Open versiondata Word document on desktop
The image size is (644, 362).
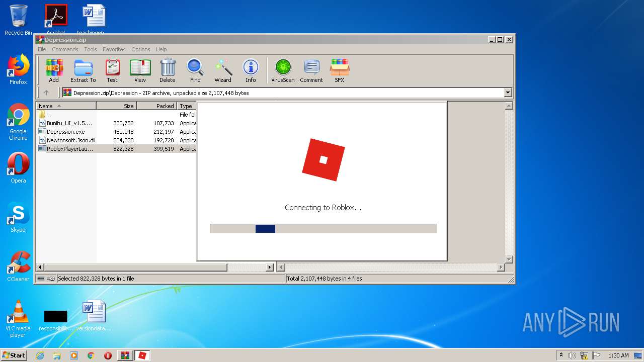coord(94,316)
